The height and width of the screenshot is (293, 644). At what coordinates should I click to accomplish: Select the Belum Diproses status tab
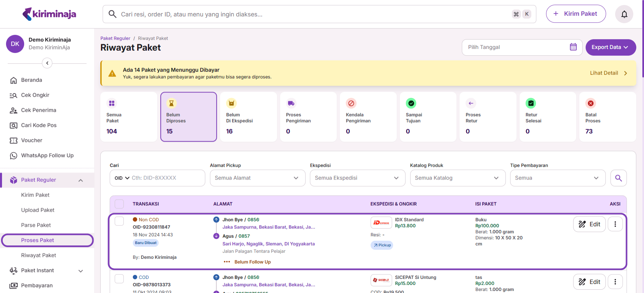click(189, 117)
